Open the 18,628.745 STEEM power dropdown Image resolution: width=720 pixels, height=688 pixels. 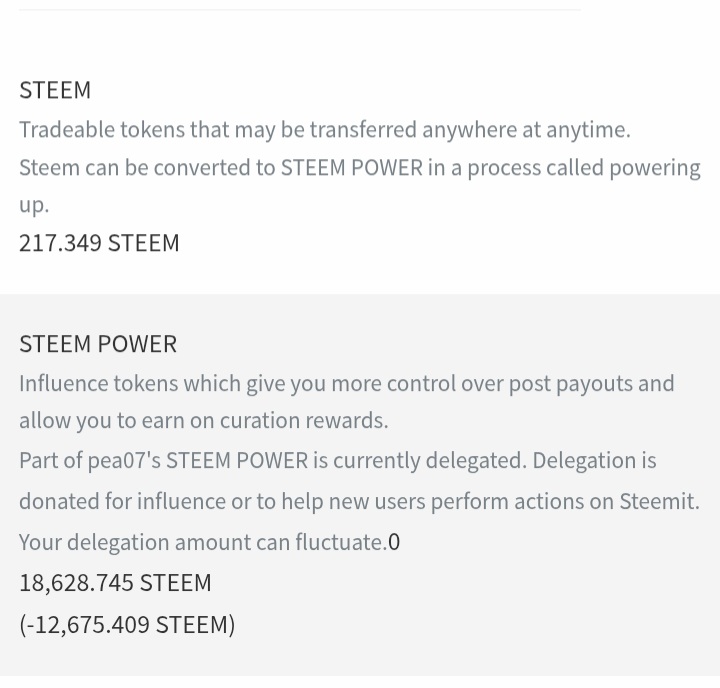115,582
